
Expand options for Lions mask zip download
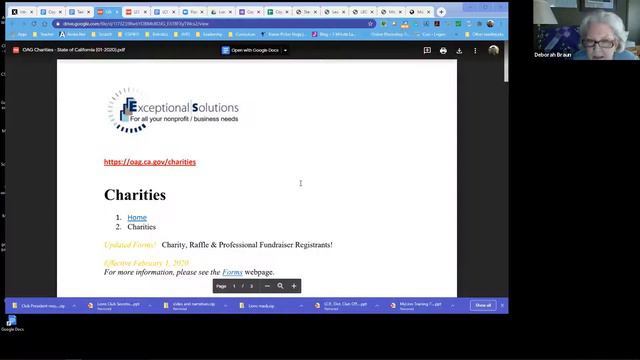[301, 306]
